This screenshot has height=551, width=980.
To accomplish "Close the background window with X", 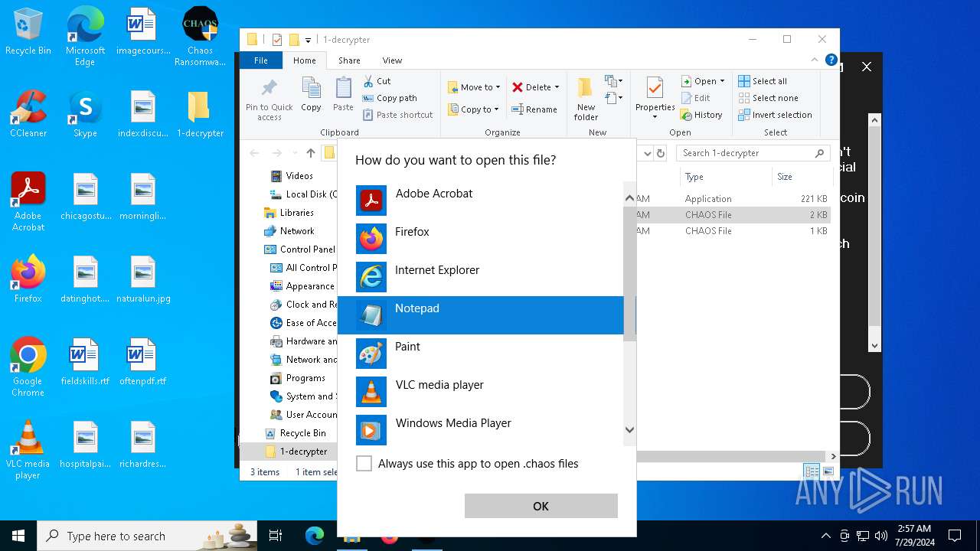I will pos(867,67).
